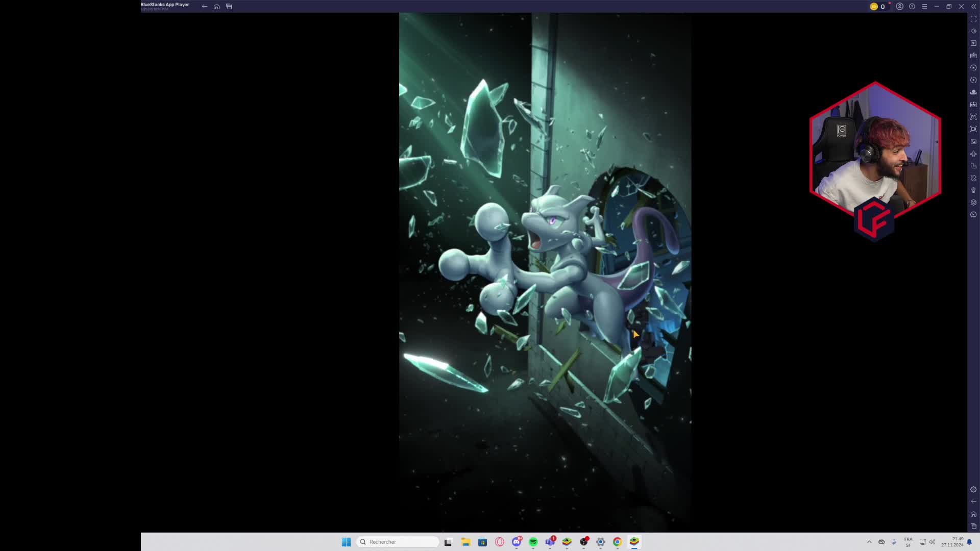Viewport: 980px width, 551px height.
Task: Open the media folder icon
Action: point(973,141)
